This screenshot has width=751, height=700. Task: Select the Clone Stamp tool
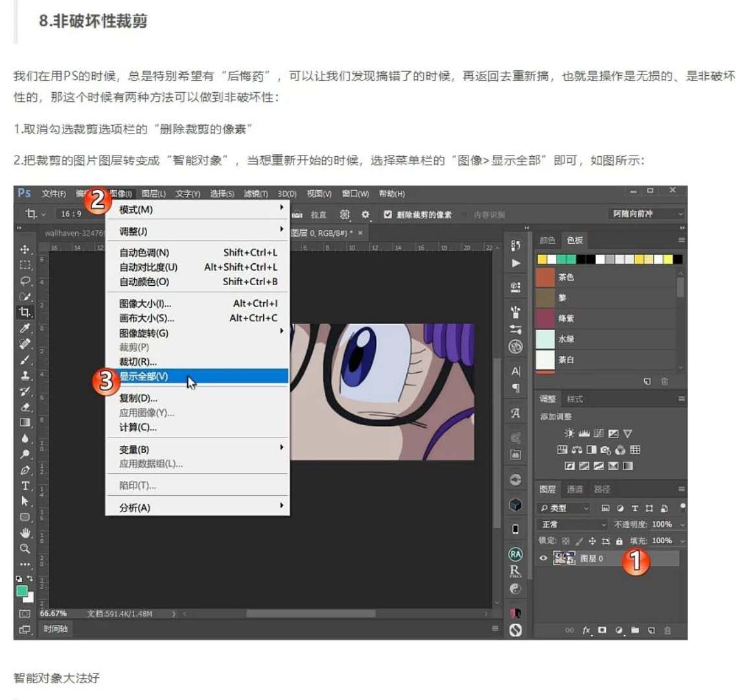(25, 376)
